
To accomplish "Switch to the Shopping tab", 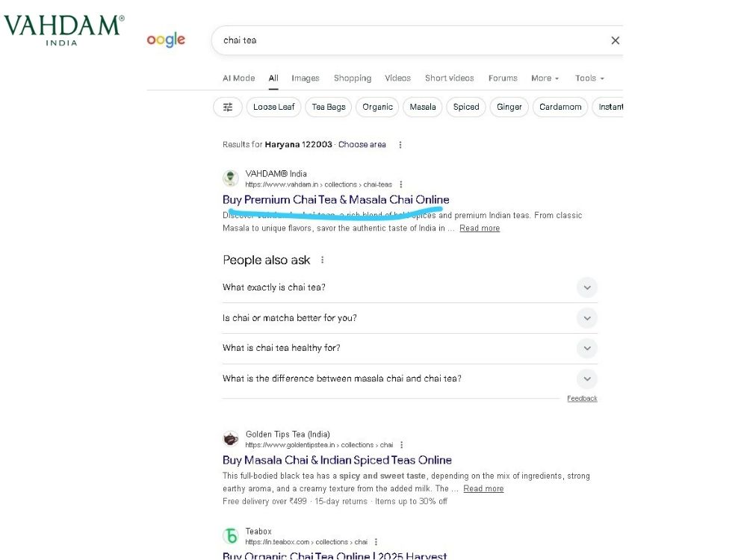I will point(352,78).
